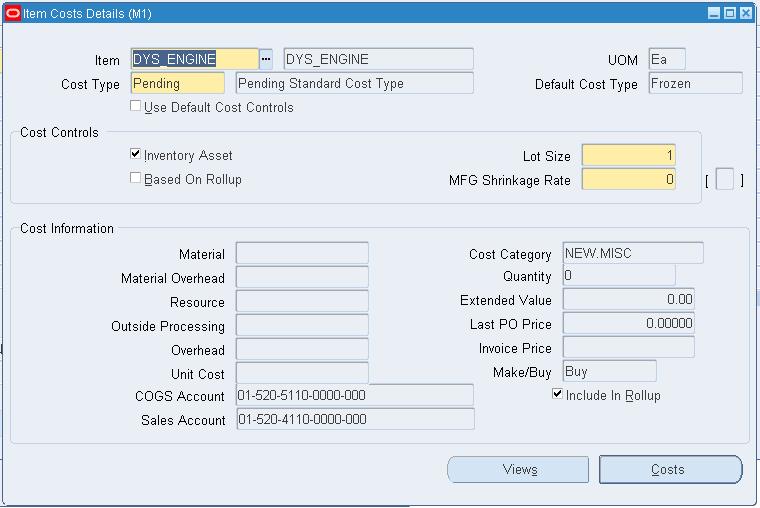Toggle the Include In Rollup checkbox

pos(557,394)
